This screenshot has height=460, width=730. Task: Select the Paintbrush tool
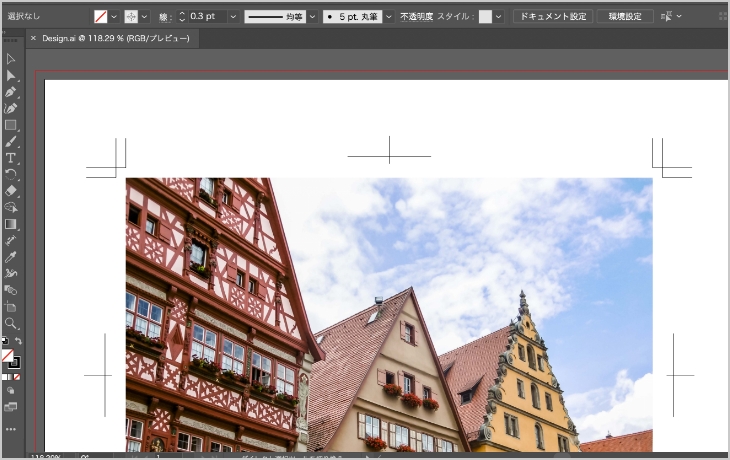[11, 142]
